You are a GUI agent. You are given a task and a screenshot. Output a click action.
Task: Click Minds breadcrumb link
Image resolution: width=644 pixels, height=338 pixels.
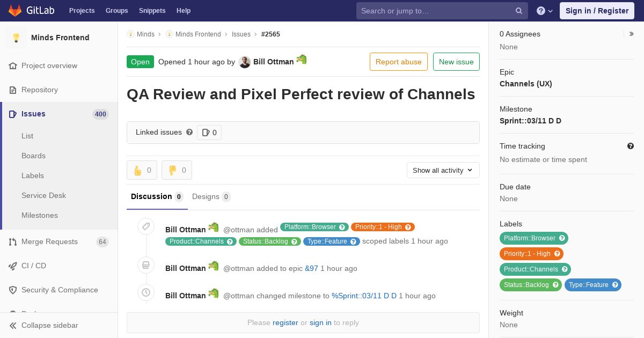(145, 34)
